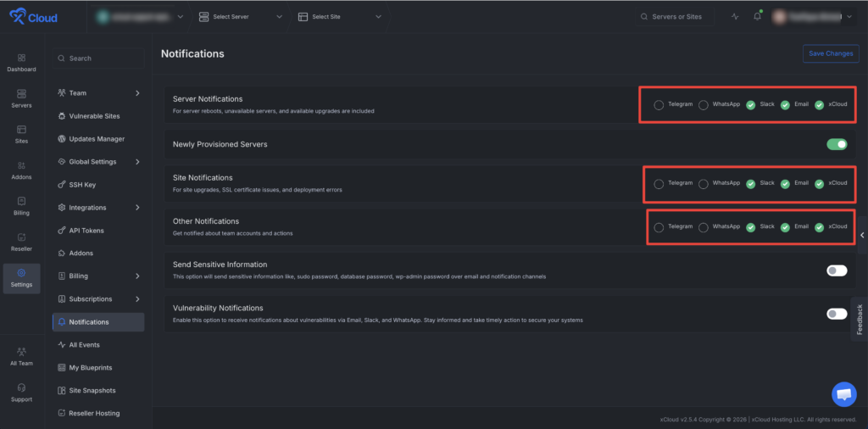
Task: Go to Servers in left rail
Action: [21, 98]
